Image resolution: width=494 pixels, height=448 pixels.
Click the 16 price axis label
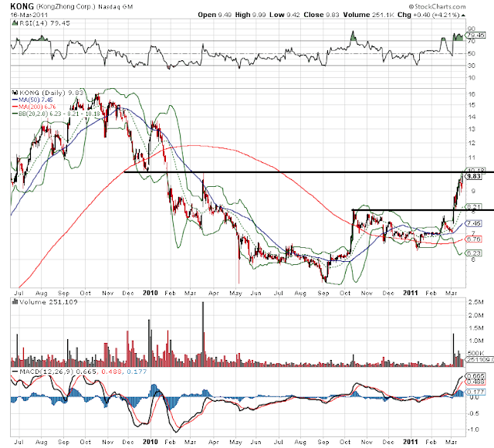click(x=472, y=94)
